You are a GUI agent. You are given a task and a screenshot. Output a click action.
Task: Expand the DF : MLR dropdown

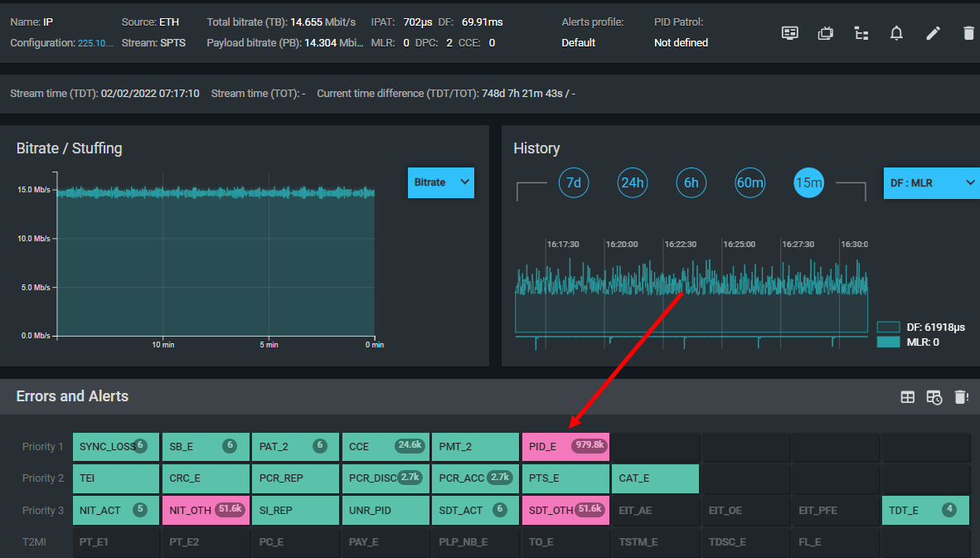click(931, 183)
